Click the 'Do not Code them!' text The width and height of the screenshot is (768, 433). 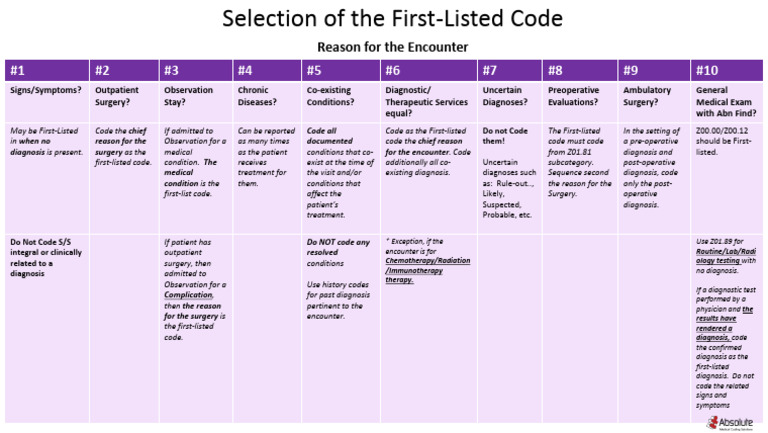(506, 137)
